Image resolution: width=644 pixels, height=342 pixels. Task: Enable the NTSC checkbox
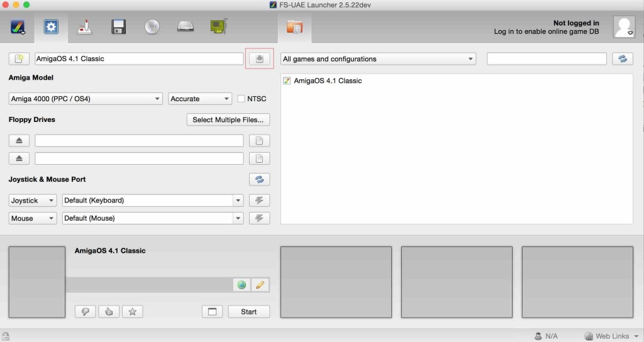tap(241, 99)
